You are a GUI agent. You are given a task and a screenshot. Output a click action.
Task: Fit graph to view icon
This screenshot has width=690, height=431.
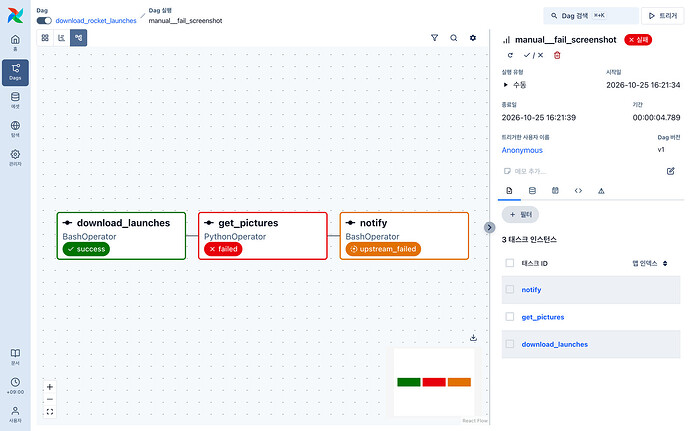coord(50,412)
